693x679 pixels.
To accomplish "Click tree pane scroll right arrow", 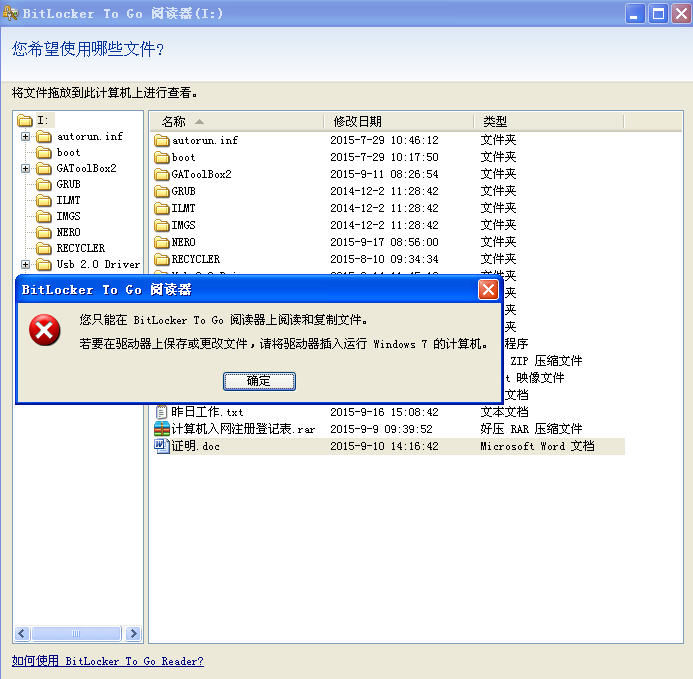I will pyautogui.click(x=133, y=633).
